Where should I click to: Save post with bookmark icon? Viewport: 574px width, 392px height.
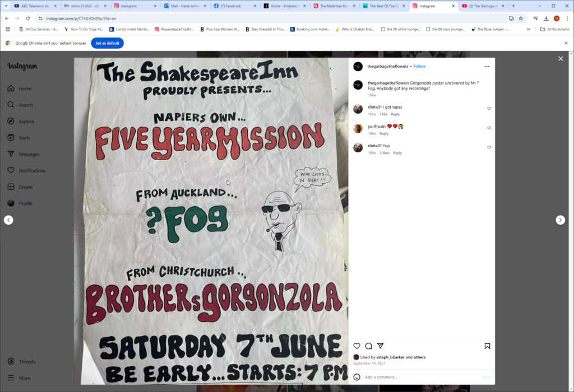[487, 346]
